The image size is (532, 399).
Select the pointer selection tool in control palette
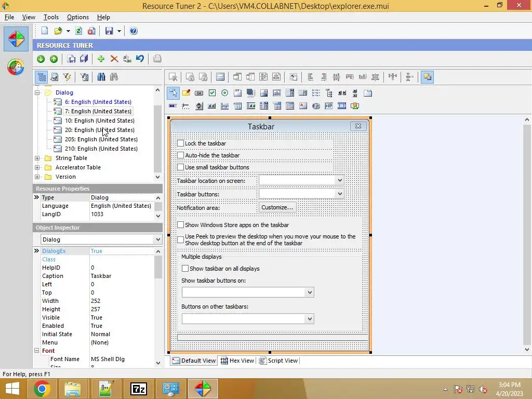coord(173,93)
